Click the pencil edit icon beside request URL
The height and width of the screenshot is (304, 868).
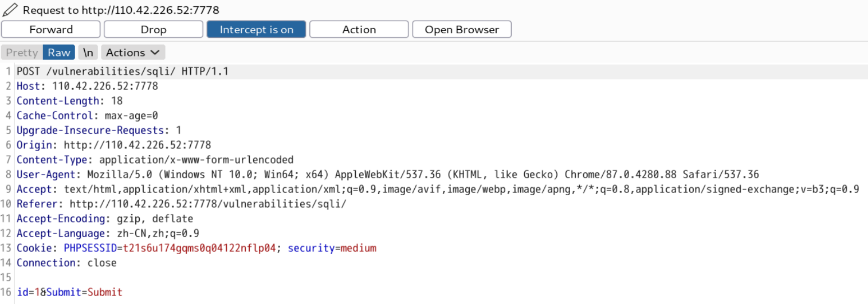[x=10, y=10]
